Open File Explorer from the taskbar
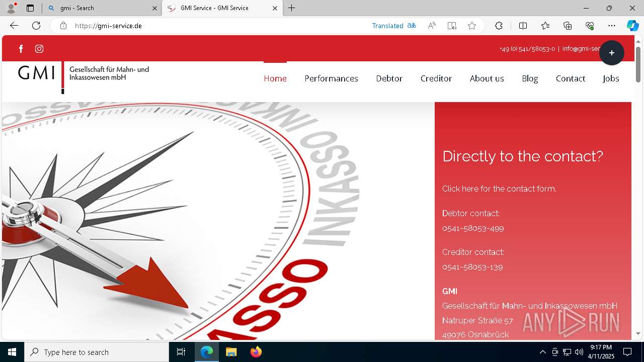Viewport: 644px width, 362px height. pos(231,352)
